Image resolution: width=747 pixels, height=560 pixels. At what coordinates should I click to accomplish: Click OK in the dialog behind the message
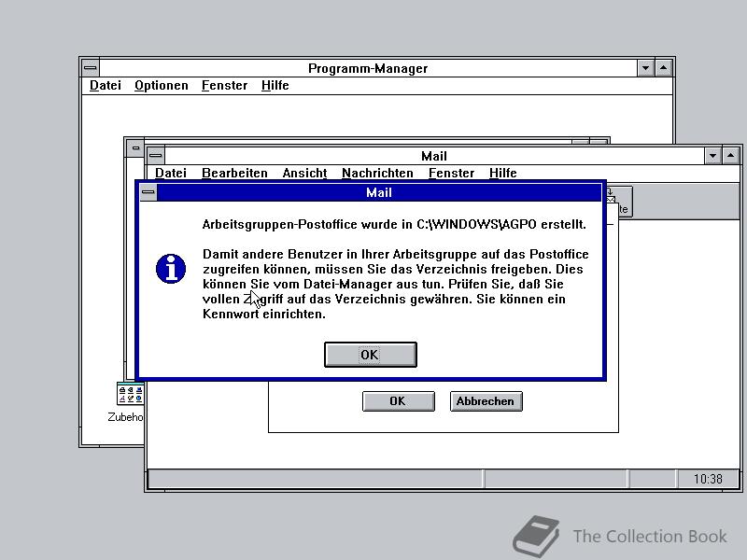399,401
